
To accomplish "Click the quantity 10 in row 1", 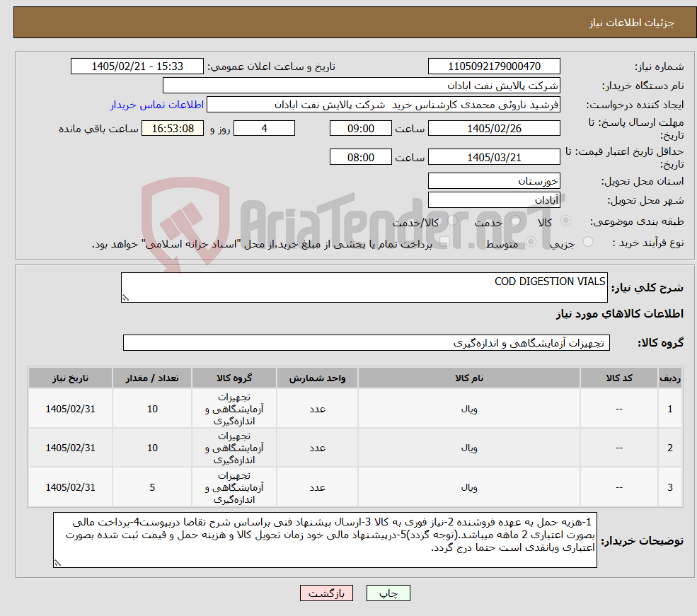I will [x=152, y=409].
